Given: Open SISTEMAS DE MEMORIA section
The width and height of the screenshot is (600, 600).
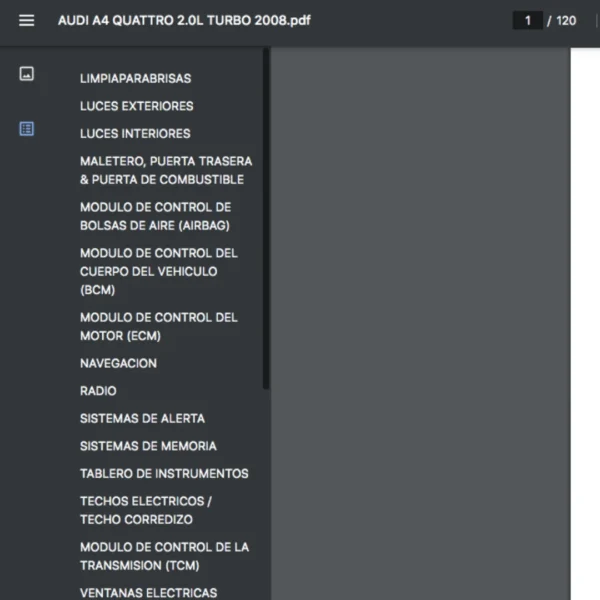Looking at the screenshot, I should (x=148, y=446).
